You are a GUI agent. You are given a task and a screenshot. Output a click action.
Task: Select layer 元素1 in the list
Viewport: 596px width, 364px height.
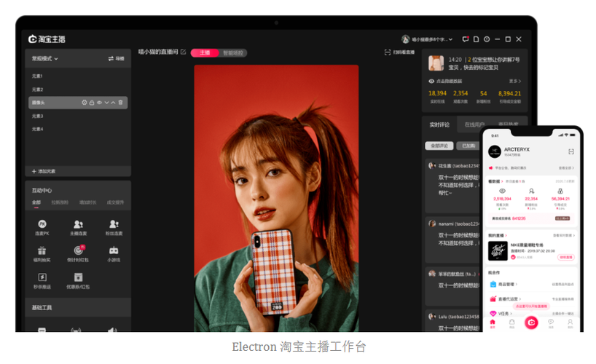tap(78, 76)
